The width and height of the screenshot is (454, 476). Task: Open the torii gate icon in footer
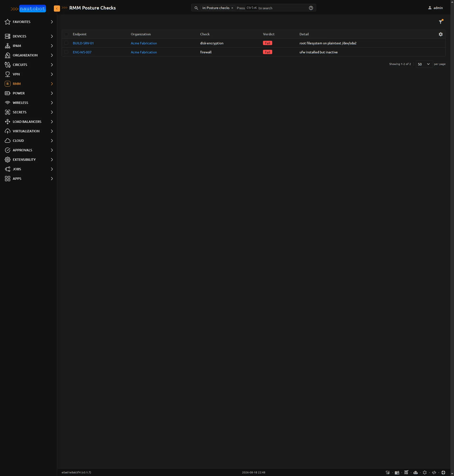click(x=406, y=472)
